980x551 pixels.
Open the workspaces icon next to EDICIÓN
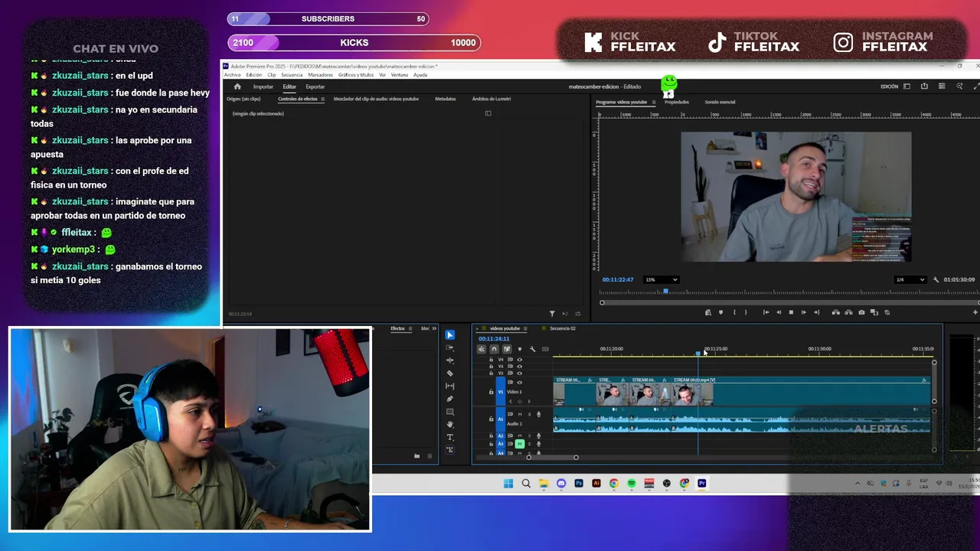906,86
